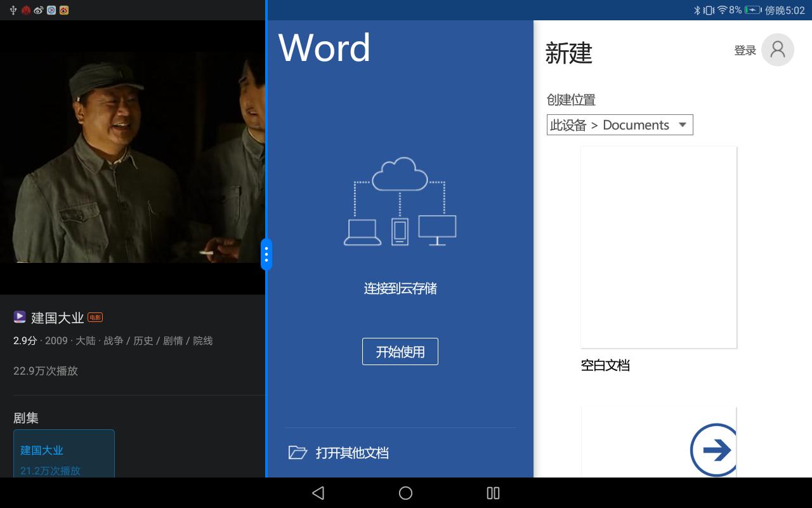This screenshot has height=508, width=812.
Task: Tap the white Weibo notification icon
Action: pos(39,10)
